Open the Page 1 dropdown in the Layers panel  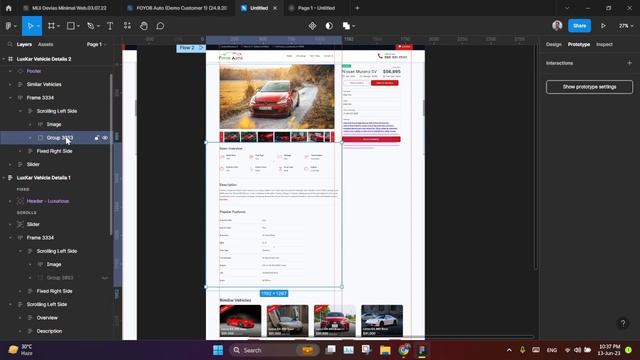click(96, 44)
